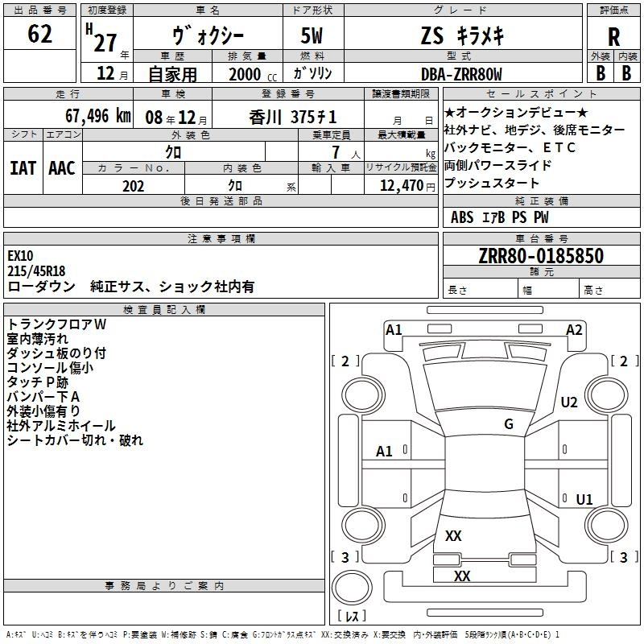This screenshot has width=644, height=644.
Task: Click the G windshield chip mark
Action: 509,423
